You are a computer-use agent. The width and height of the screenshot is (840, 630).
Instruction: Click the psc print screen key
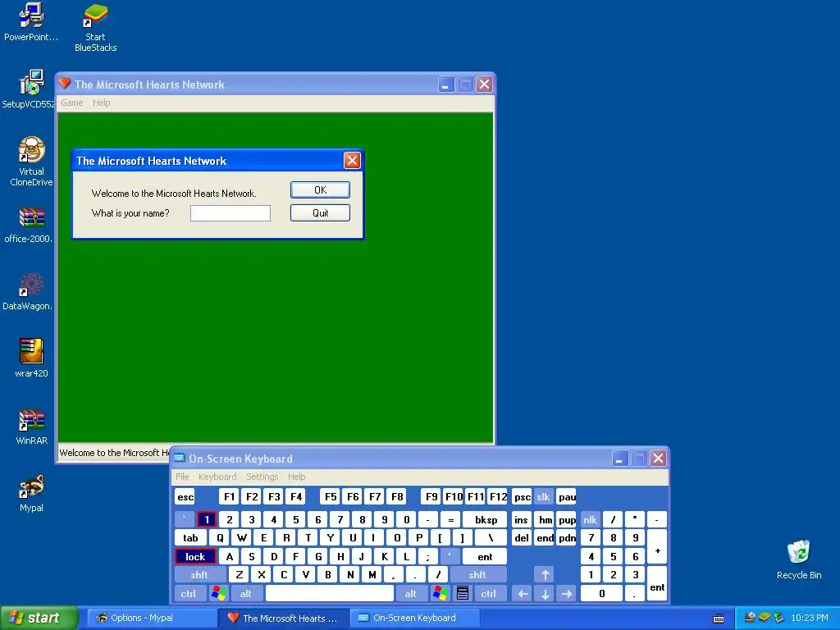pos(522,497)
